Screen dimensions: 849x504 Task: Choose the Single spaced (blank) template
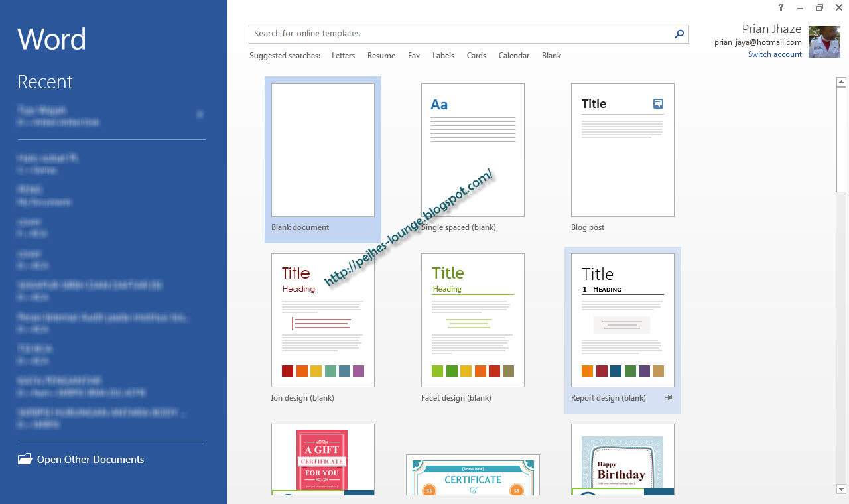473,150
